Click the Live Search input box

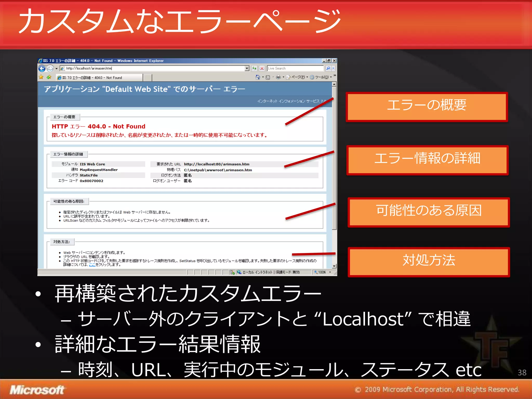296,69
